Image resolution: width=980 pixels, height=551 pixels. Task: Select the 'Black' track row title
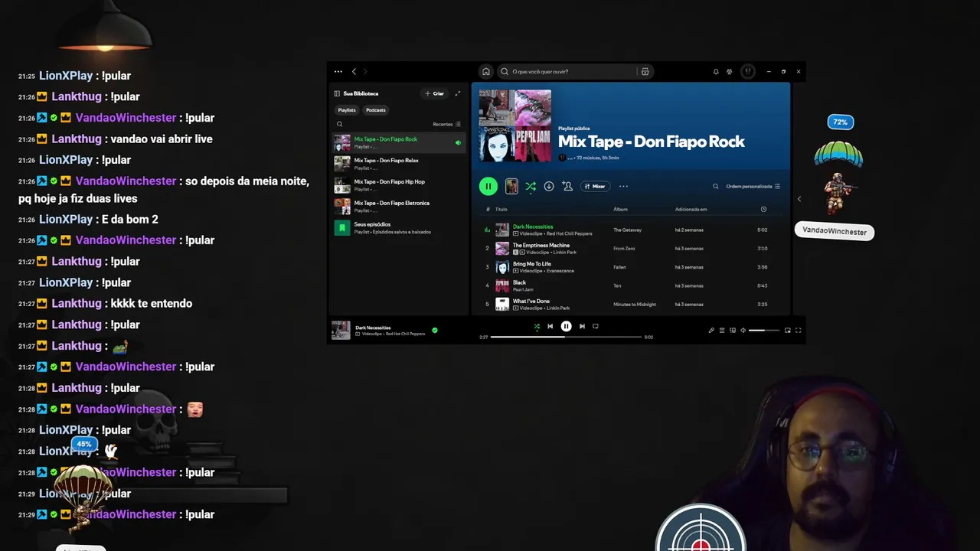[x=519, y=282]
